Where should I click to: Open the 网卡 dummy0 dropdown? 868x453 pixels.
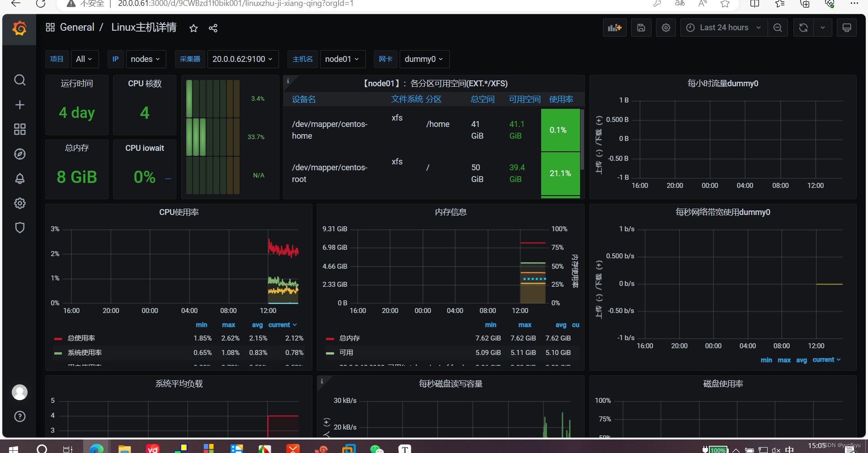click(424, 59)
